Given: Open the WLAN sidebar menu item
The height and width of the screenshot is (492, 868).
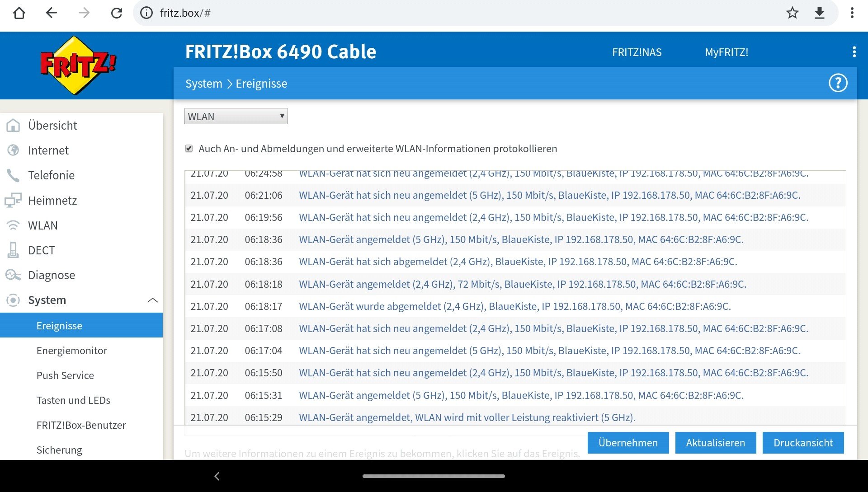Looking at the screenshot, I should pos(43,225).
